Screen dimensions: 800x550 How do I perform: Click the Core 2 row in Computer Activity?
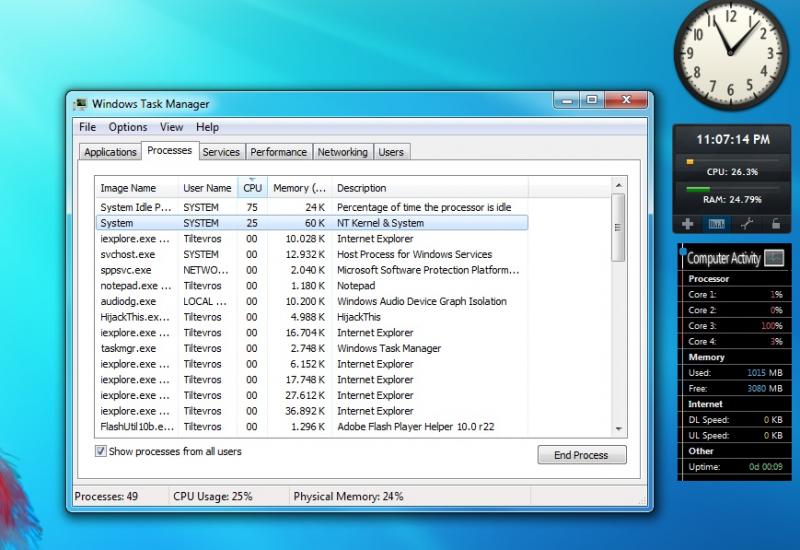735,310
